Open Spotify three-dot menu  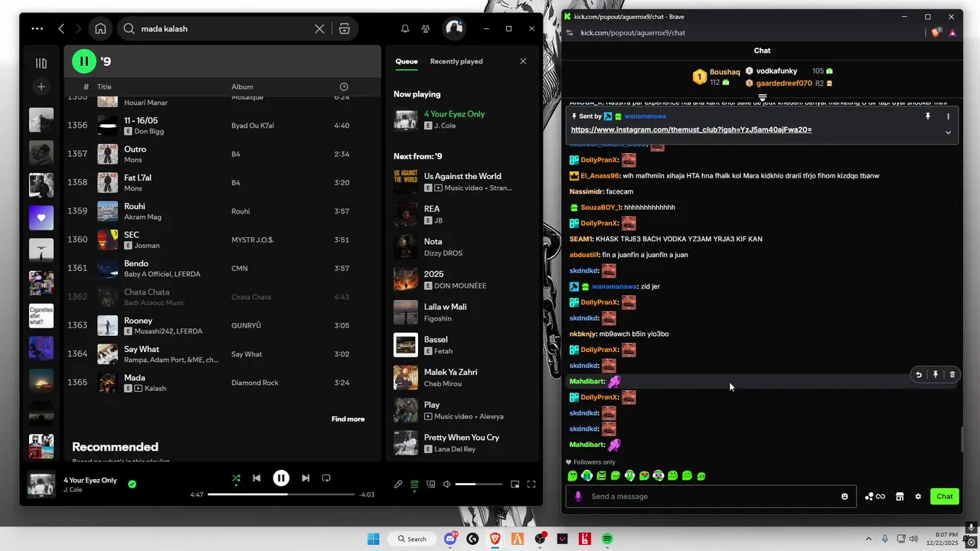point(38,28)
